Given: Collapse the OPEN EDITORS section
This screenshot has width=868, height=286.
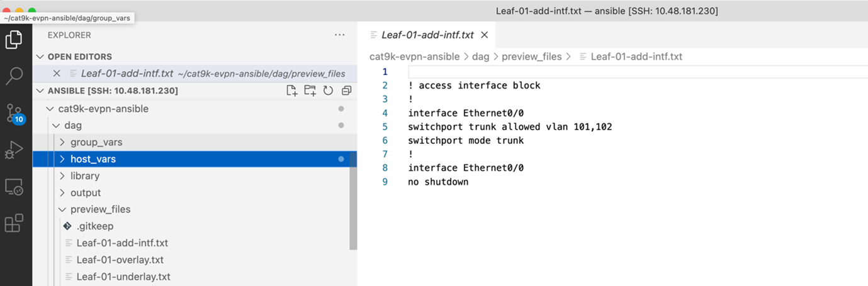Looking at the screenshot, I should tap(42, 57).
